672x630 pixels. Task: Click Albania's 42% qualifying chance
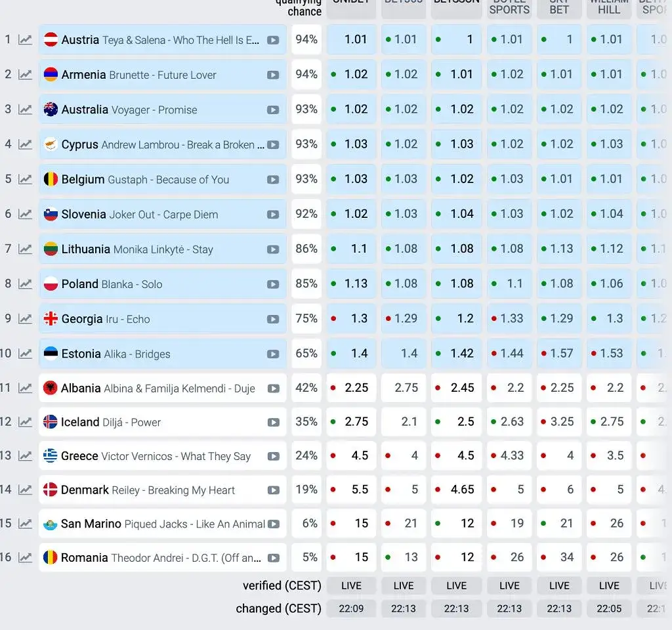pos(306,388)
